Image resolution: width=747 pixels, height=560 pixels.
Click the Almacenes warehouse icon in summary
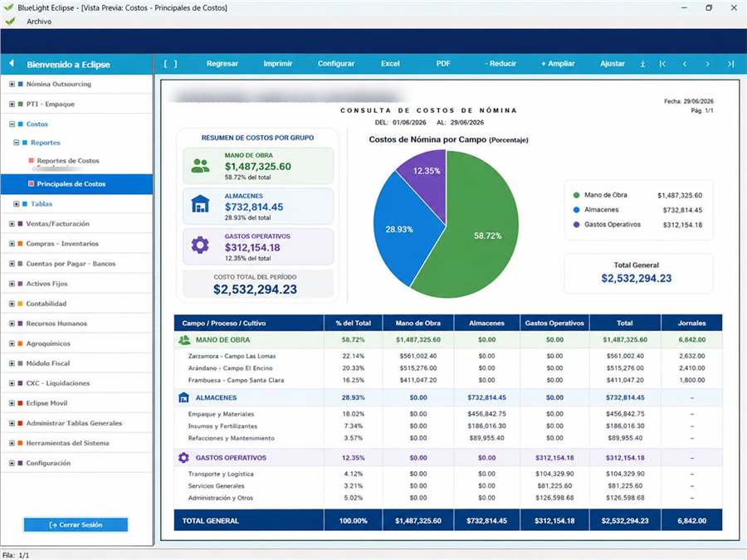tap(200, 204)
